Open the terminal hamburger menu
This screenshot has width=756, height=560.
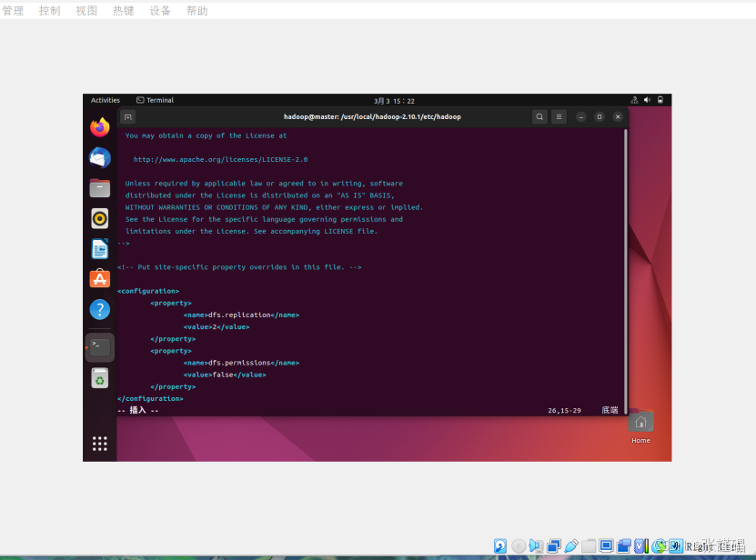[x=559, y=116]
